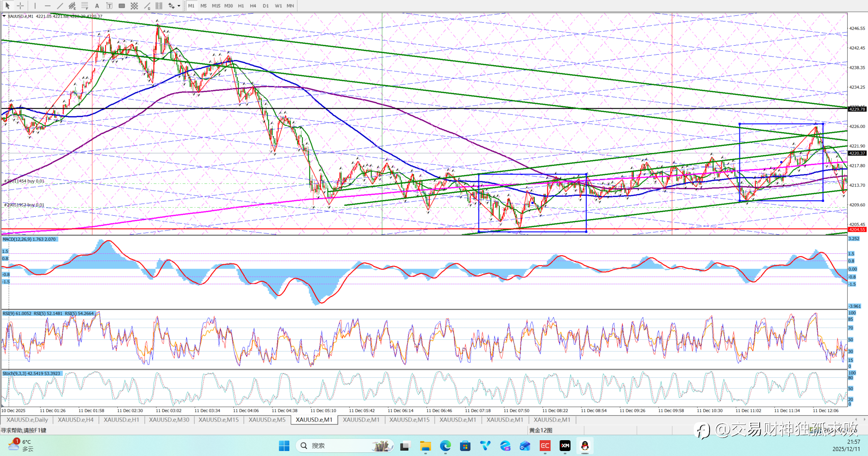This screenshot has width=868, height=456.
Task: Pick the Trendline drawing tool
Action: tap(60, 6)
